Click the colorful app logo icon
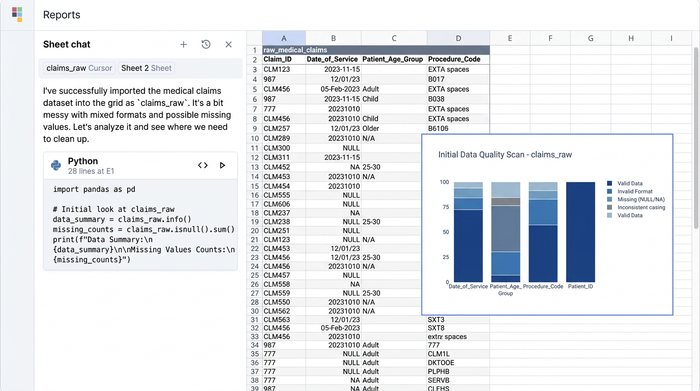 coord(17,14)
